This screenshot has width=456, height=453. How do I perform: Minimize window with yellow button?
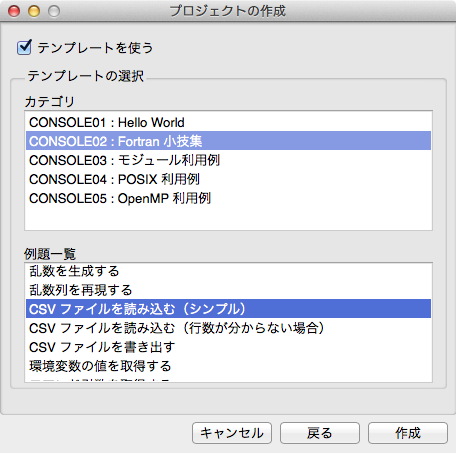[x=34, y=11]
